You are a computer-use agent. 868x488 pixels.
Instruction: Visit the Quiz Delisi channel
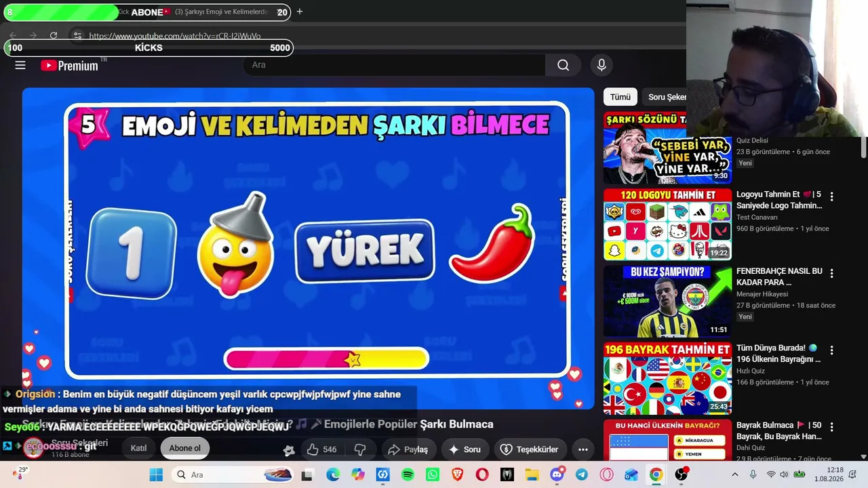pyautogui.click(x=752, y=141)
